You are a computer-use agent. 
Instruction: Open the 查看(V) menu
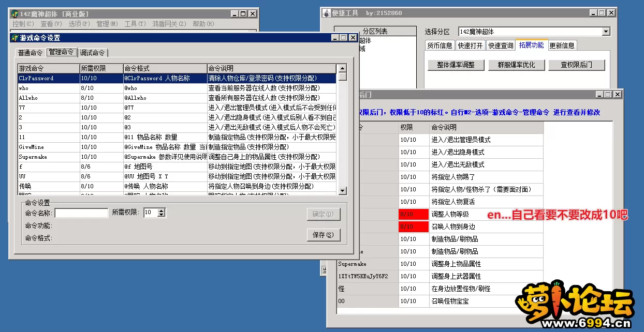click(x=51, y=24)
